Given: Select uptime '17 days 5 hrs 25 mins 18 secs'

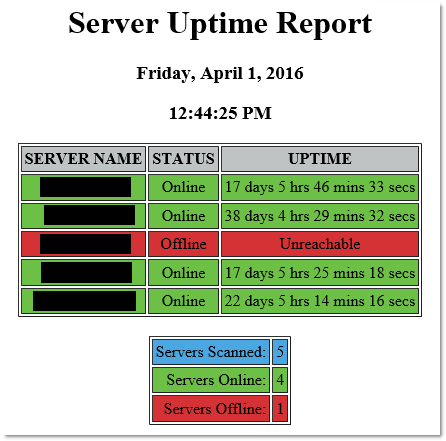Looking at the screenshot, I should [320, 273].
